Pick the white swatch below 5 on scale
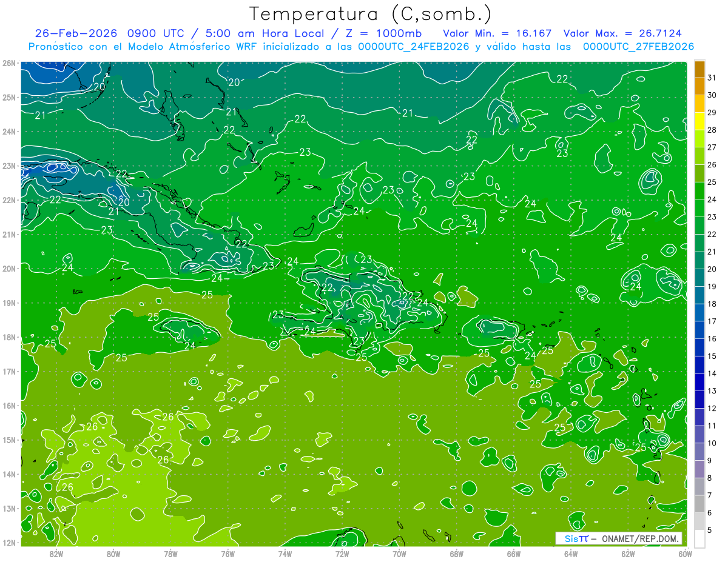This screenshot has width=728, height=562. pos(699,539)
